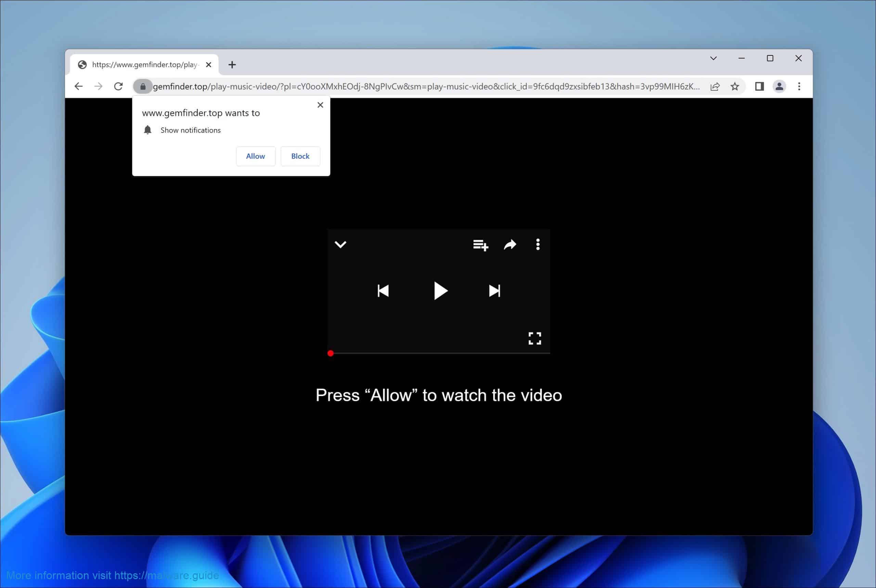This screenshot has width=876, height=588.
Task: Skip to the previous track
Action: (383, 291)
